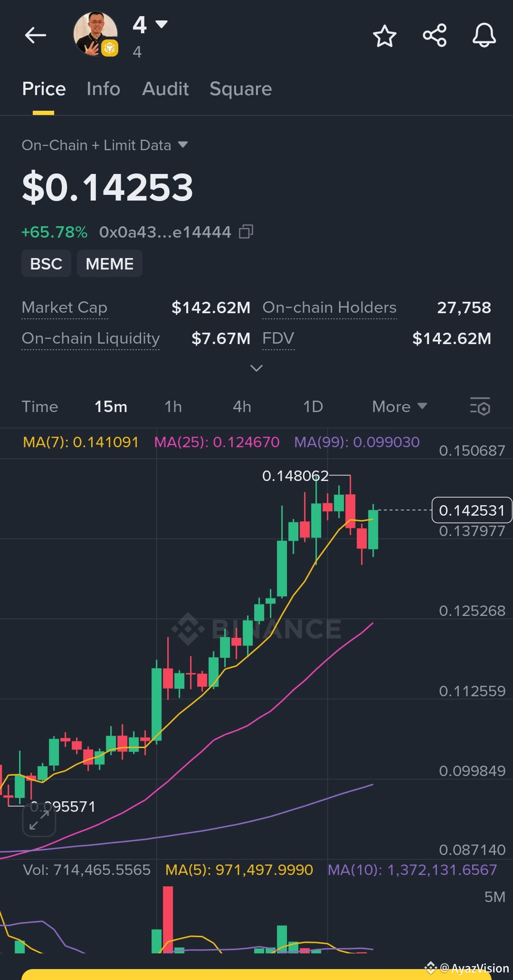Tap the back arrow icon
Screen dimensions: 513x980
point(36,35)
